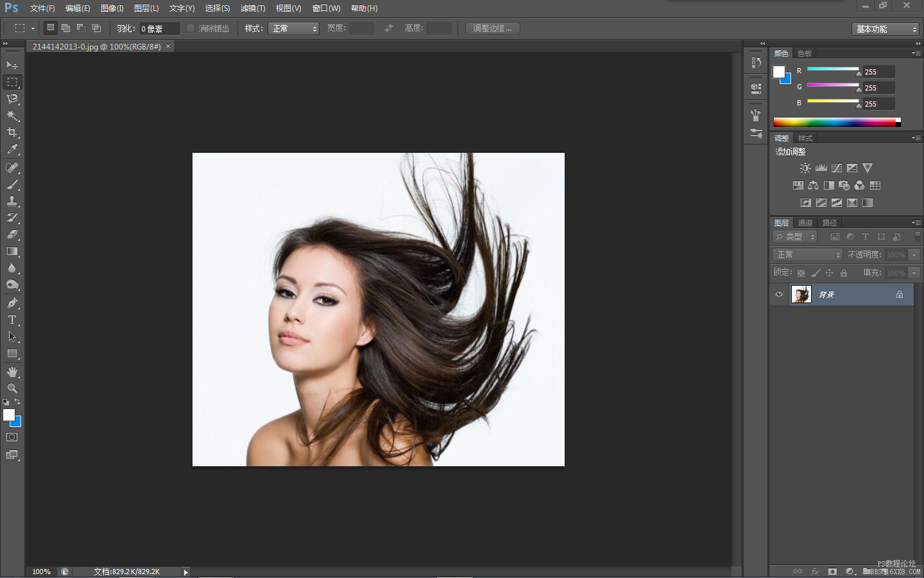Hide the 背景 layer using eye icon
The width and height of the screenshot is (924, 578).
(779, 295)
